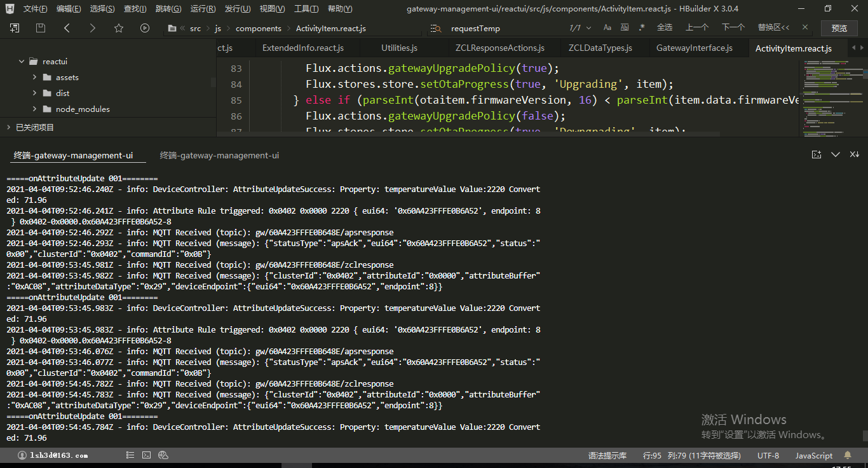Open the 视图(V) menu
The width and height of the screenshot is (868, 468).
tap(272, 9)
